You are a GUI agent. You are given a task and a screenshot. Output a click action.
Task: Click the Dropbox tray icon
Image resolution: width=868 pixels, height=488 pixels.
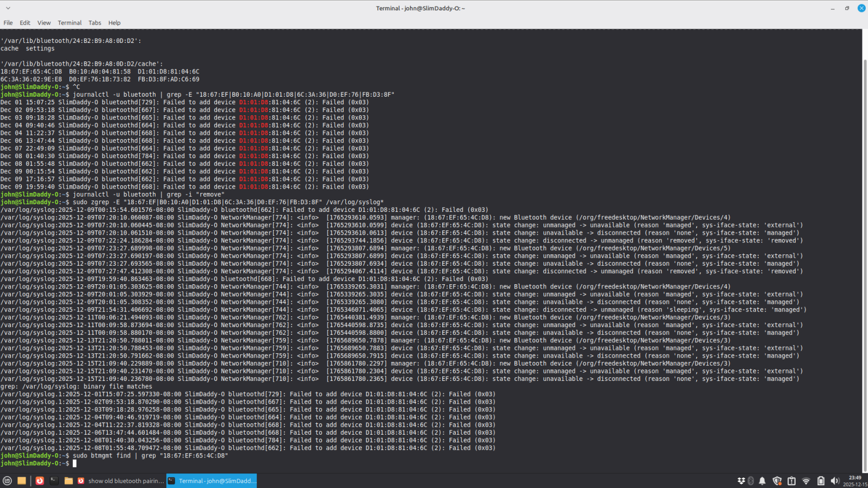pyautogui.click(x=741, y=480)
